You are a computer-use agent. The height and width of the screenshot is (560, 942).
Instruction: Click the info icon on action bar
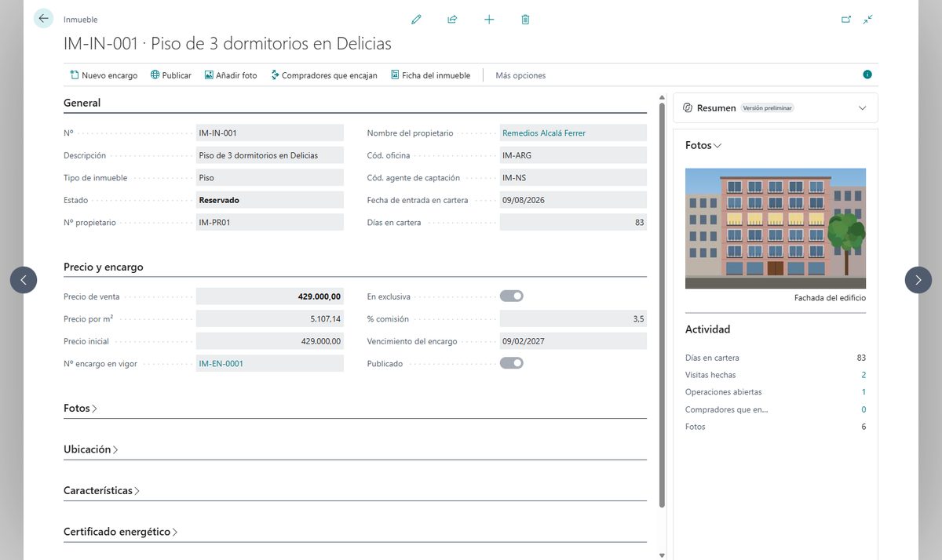click(867, 75)
